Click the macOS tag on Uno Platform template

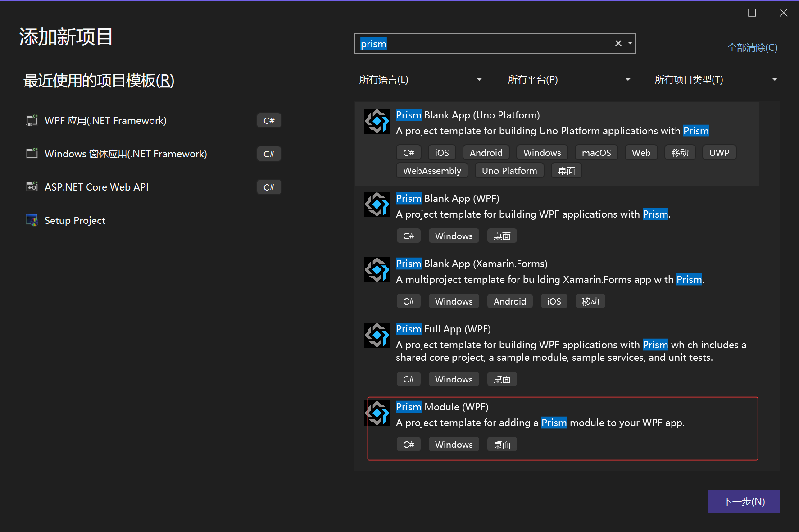click(x=596, y=153)
